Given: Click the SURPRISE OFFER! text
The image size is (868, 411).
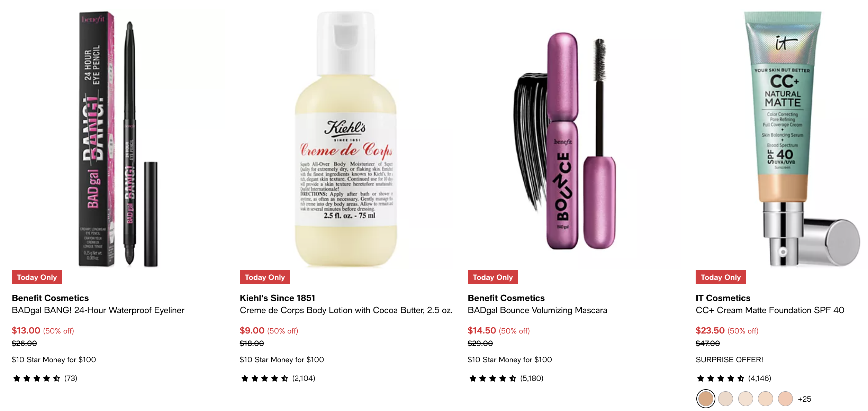Looking at the screenshot, I should pyautogui.click(x=729, y=360).
